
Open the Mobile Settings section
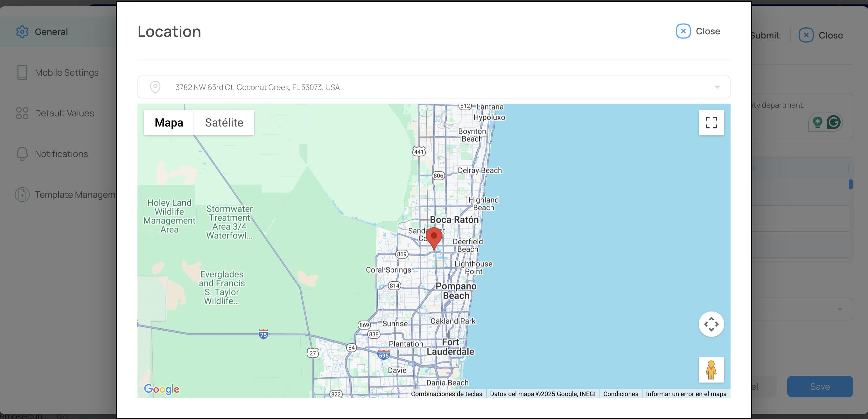click(x=58, y=72)
